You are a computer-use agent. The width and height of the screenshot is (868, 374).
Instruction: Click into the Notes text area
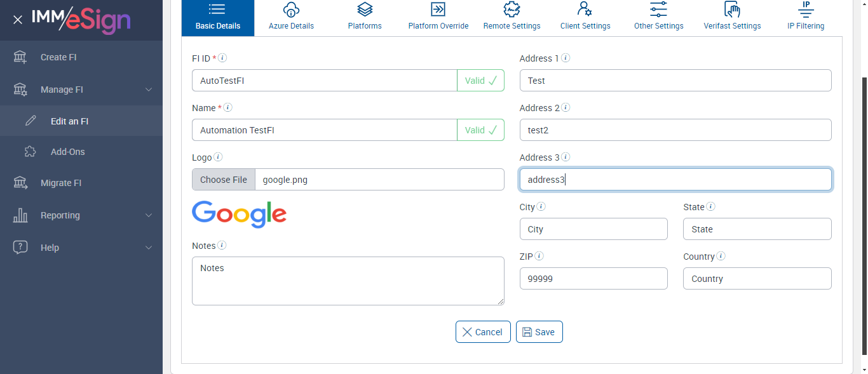[348, 281]
